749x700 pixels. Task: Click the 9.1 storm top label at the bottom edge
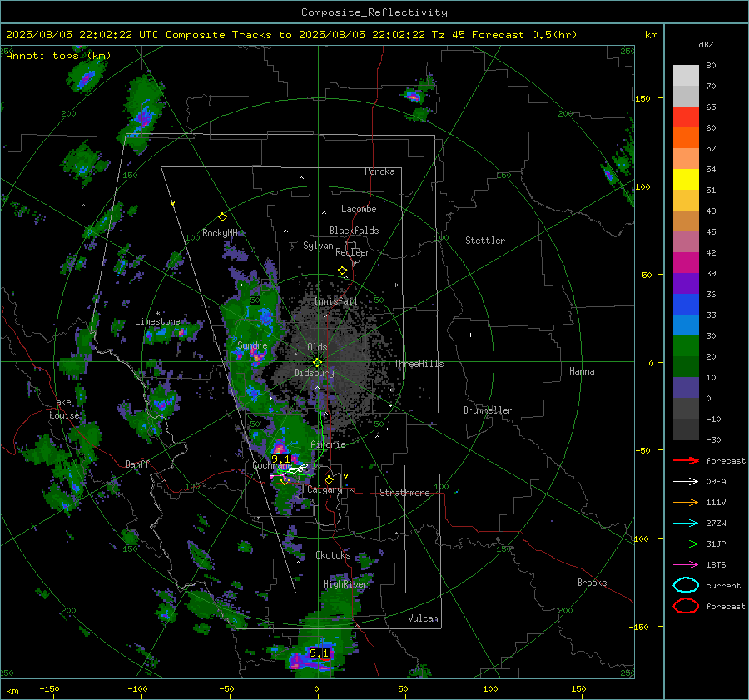tap(319, 653)
